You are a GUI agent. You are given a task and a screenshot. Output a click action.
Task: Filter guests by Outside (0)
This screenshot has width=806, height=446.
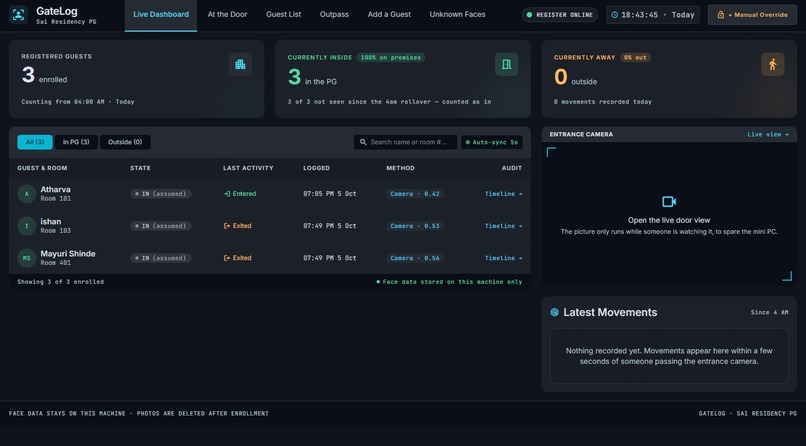[125, 142]
